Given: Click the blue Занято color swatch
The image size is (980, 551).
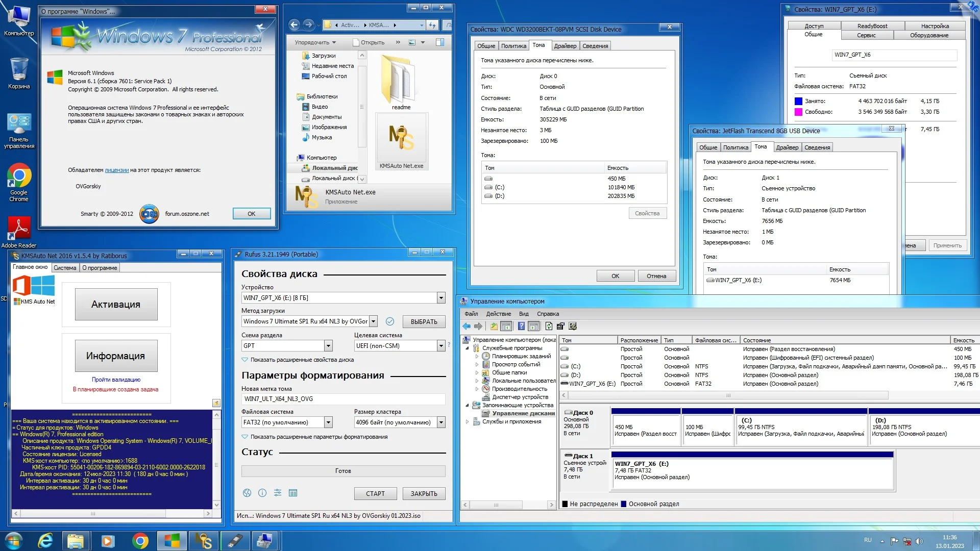Looking at the screenshot, I should point(798,101).
